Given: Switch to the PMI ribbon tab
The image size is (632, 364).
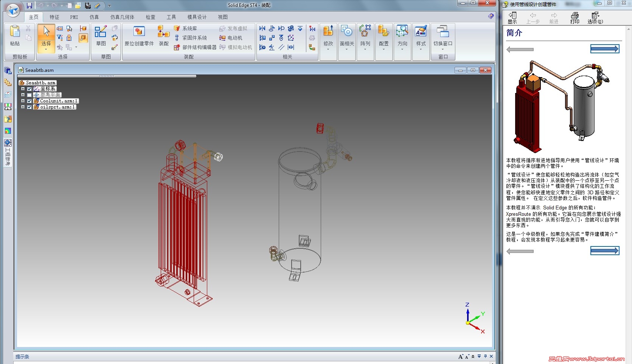Looking at the screenshot, I should tap(74, 17).
